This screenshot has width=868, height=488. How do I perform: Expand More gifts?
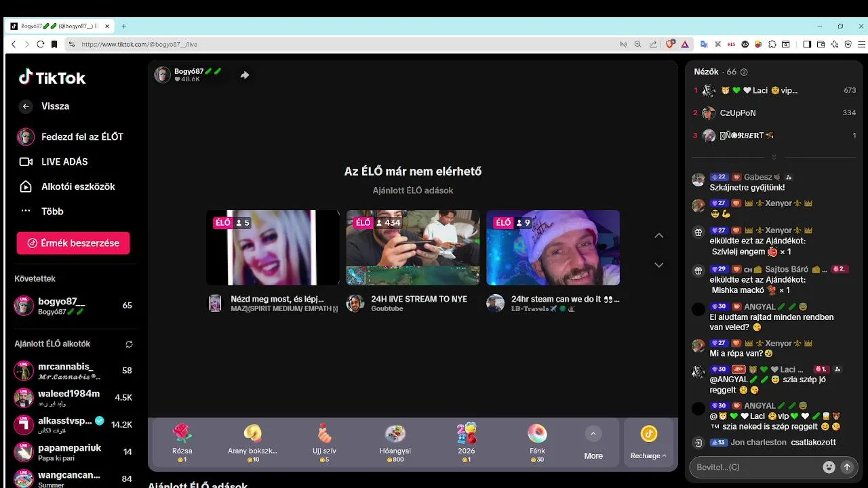tap(593, 442)
